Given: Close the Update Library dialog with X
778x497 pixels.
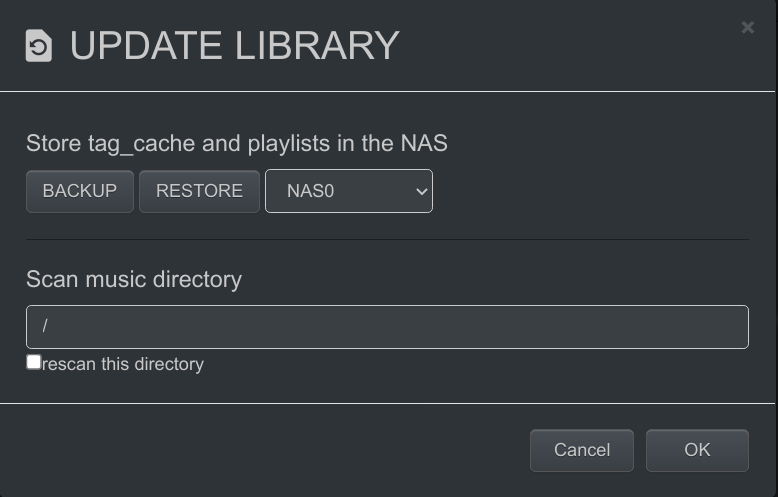Looking at the screenshot, I should tap(747, 27).
